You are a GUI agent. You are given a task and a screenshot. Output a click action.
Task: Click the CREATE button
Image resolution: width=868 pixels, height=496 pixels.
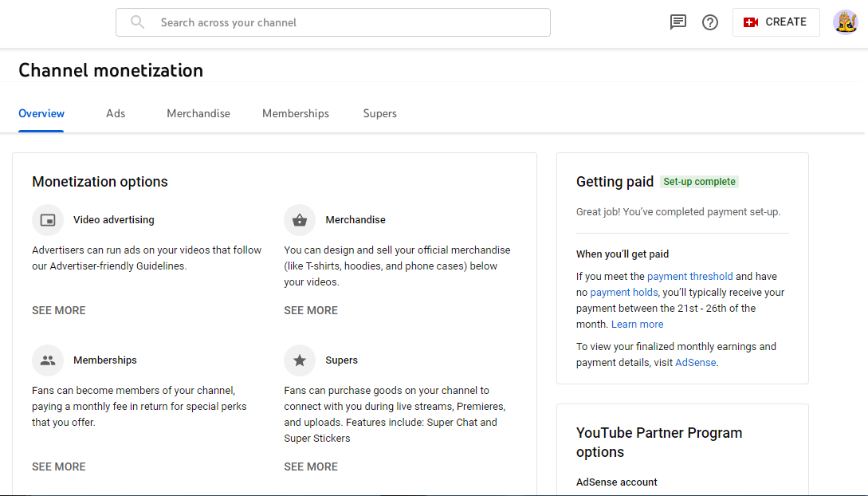(x=776, y=22)
